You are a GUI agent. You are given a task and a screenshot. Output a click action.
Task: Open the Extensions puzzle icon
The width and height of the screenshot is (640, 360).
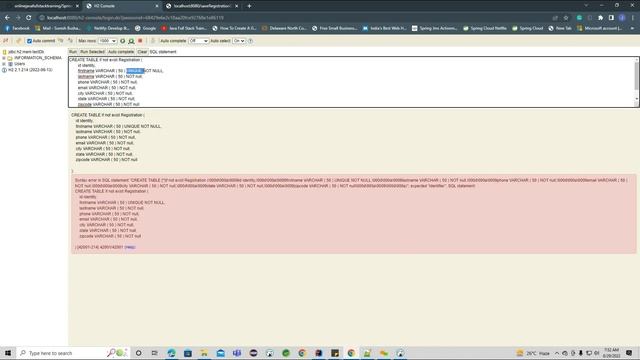click(600, 18)
